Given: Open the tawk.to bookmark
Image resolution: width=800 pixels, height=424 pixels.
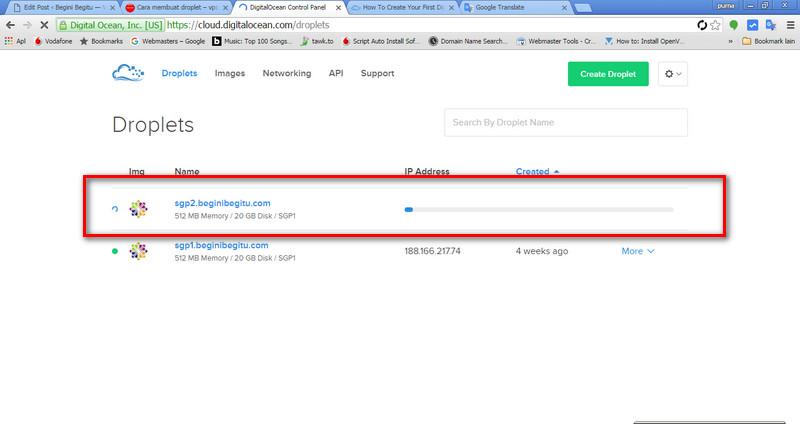Looking at the screenshot, I should (317, 41).
